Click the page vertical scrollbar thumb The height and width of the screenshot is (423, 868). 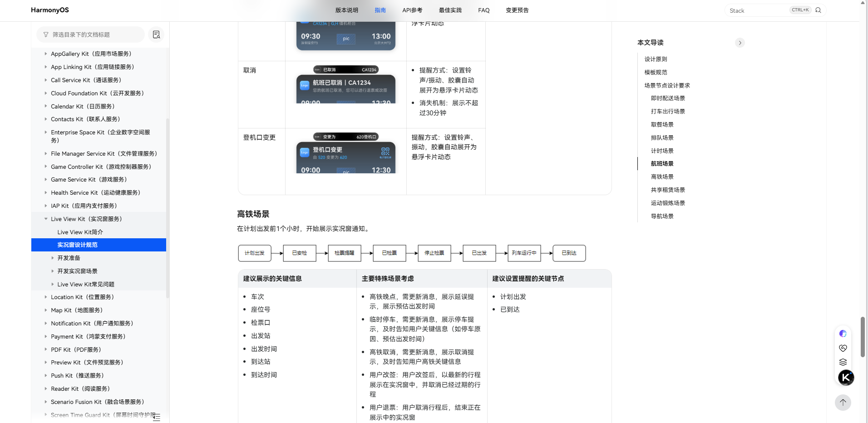[x=863, y=337]
